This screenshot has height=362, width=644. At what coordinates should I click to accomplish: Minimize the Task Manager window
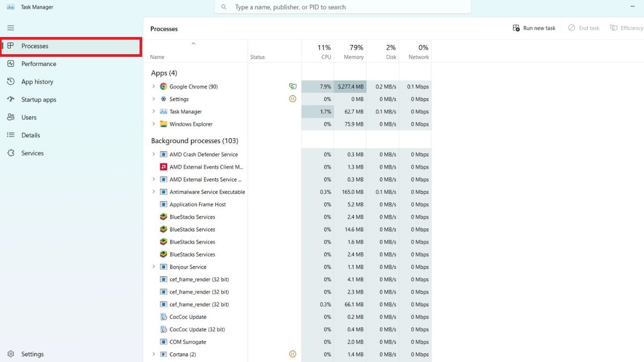[632, 7]
